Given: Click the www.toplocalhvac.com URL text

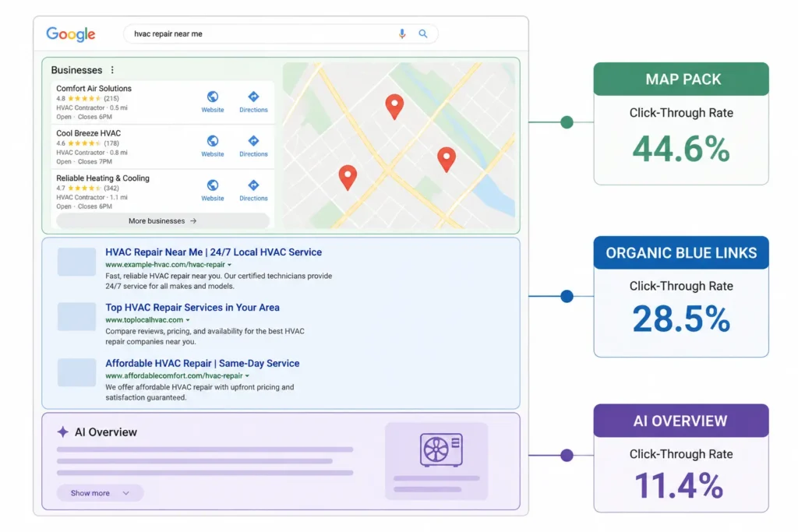Looking at the screenshot, I should click(144, 320).
